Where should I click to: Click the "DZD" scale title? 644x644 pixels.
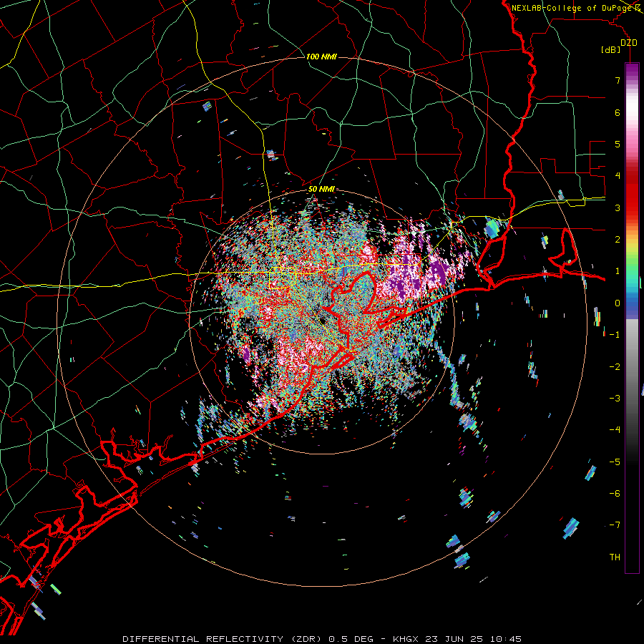coord(629,43)
